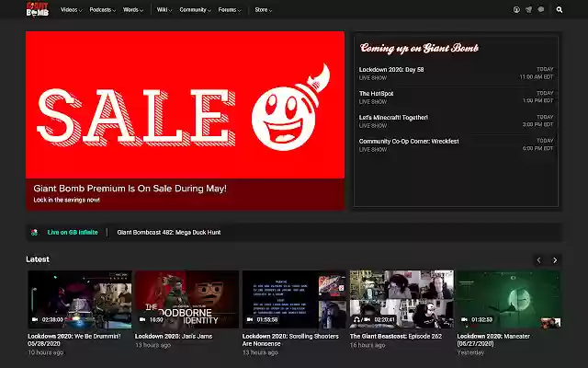
Task: Open The Giant Beastcast Episode 262 thumbnail
Action: [401, 300]
